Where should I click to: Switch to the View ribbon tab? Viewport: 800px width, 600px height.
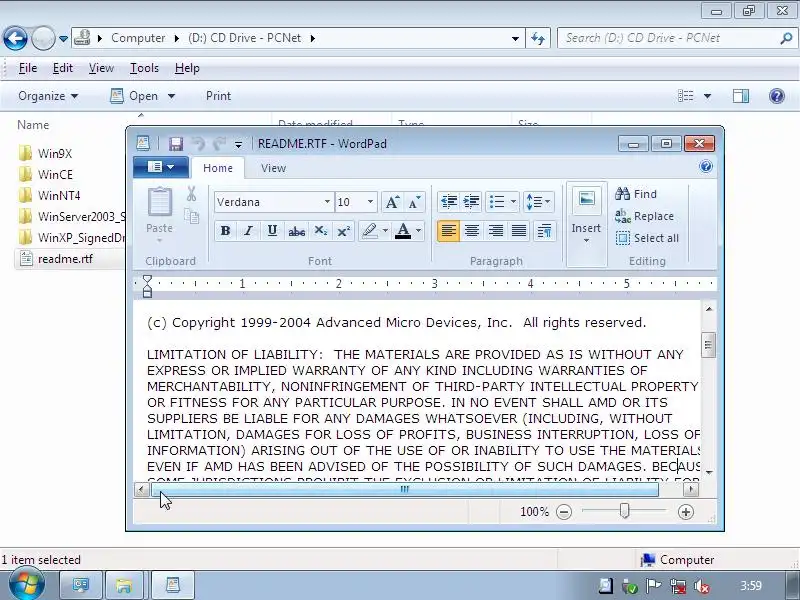click(273, 168)
